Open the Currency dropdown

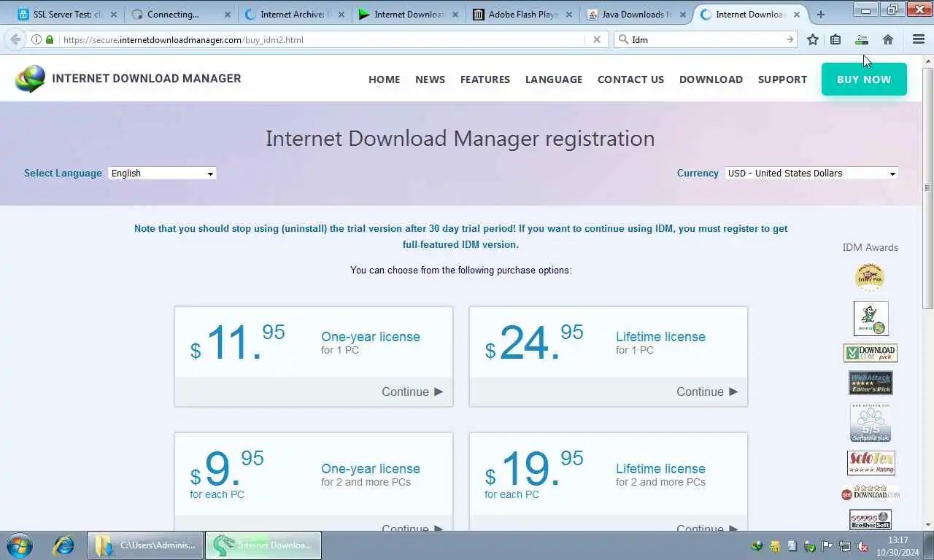pyautogui.click(x=811, y=173)
